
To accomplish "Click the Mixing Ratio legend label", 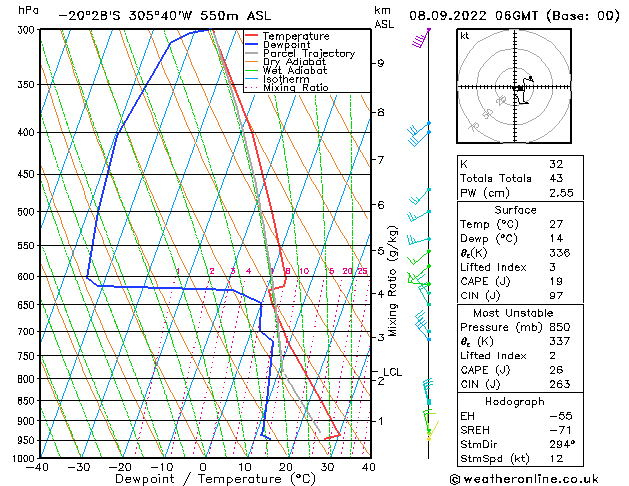I will [x=296, y=87].
